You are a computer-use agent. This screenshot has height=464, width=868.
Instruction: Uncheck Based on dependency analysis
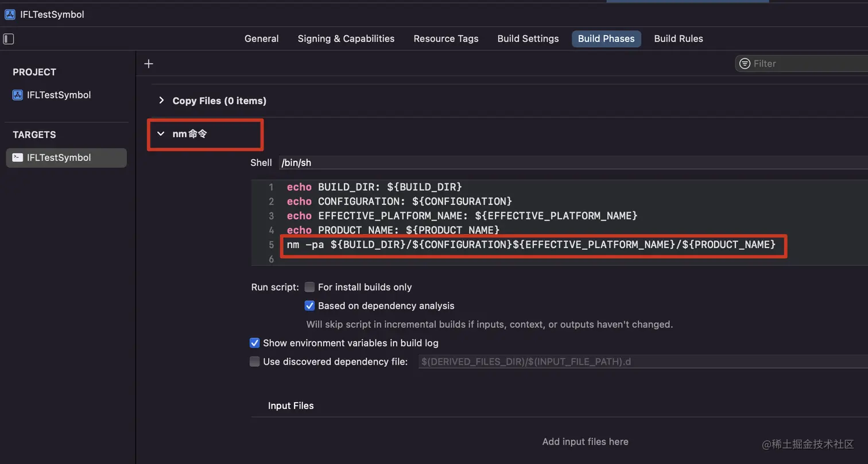pyautogui.click(x=309, y=306)
